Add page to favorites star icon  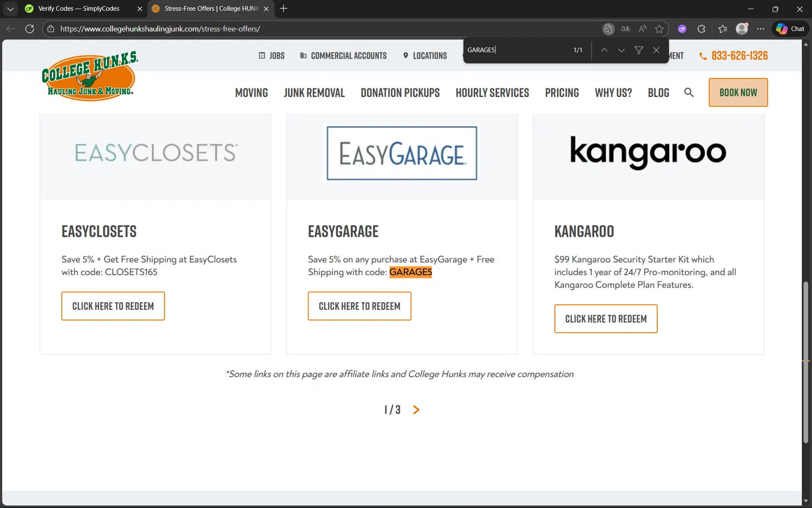pyautogui.click(x=659, y=29)
